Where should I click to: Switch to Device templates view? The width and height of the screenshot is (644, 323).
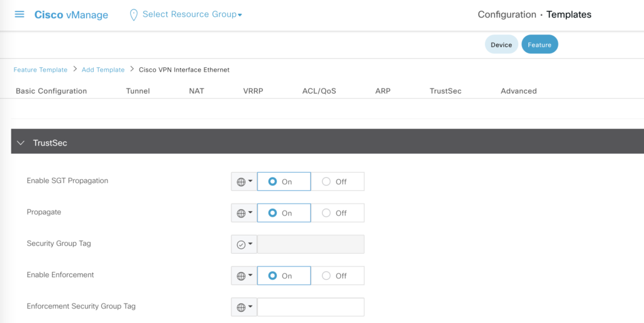click(501, 45)
